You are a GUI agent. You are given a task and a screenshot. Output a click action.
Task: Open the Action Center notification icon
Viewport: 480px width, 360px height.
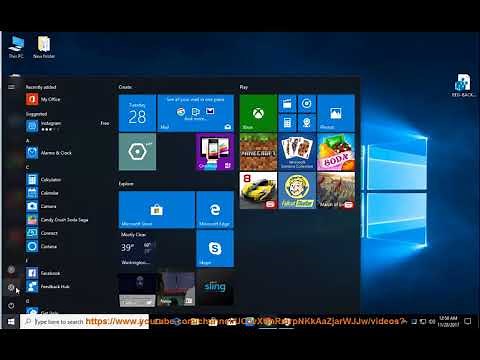(468, 321)
